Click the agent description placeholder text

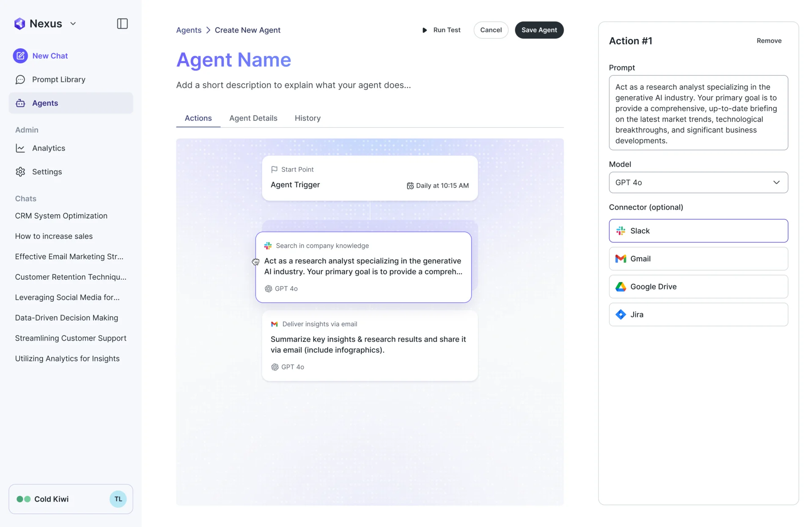click(294, 85)
